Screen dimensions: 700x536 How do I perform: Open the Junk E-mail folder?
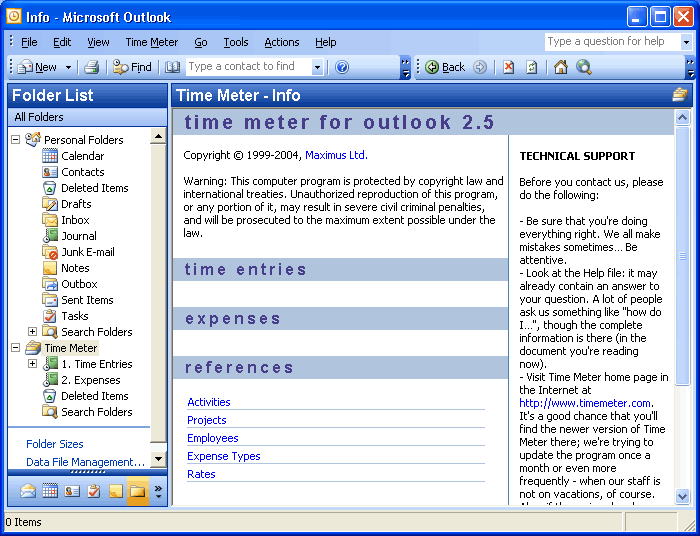pos(88,252)
